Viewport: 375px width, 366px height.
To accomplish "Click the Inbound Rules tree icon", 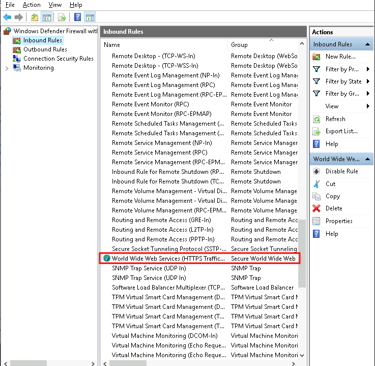I will coord(17,40).
